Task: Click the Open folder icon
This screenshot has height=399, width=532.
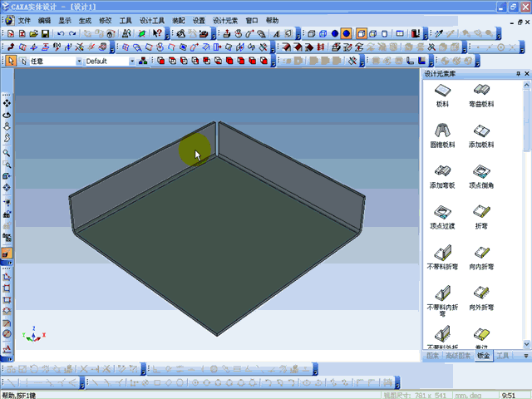Action: click(x=33, y=33)
